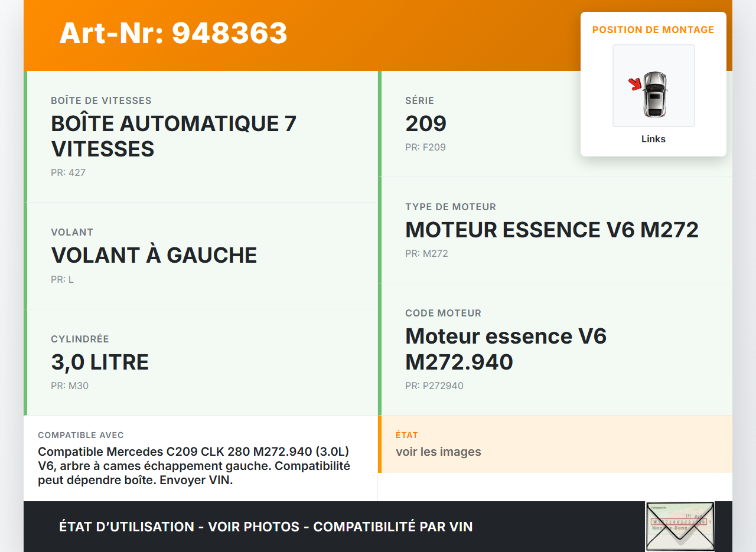Click the TYPE DE MOTEUR label
The image size is (756, 552).
click(451, 207)
